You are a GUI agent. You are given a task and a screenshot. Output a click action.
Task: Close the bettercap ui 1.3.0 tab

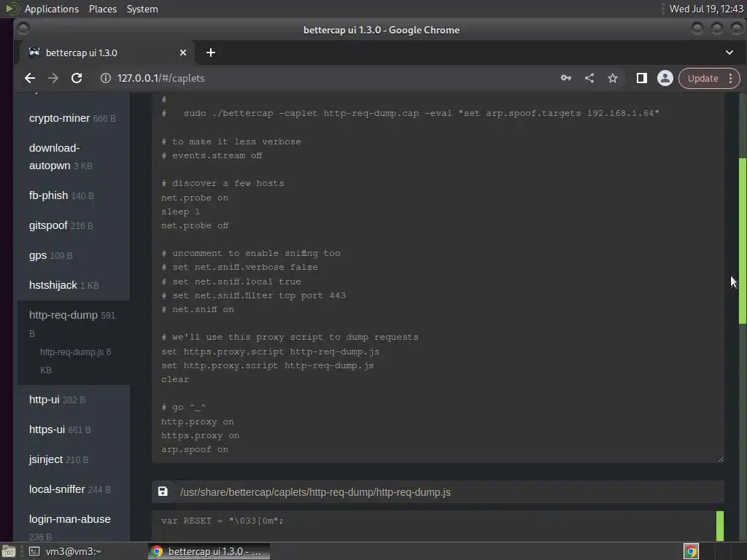point(183,52)
